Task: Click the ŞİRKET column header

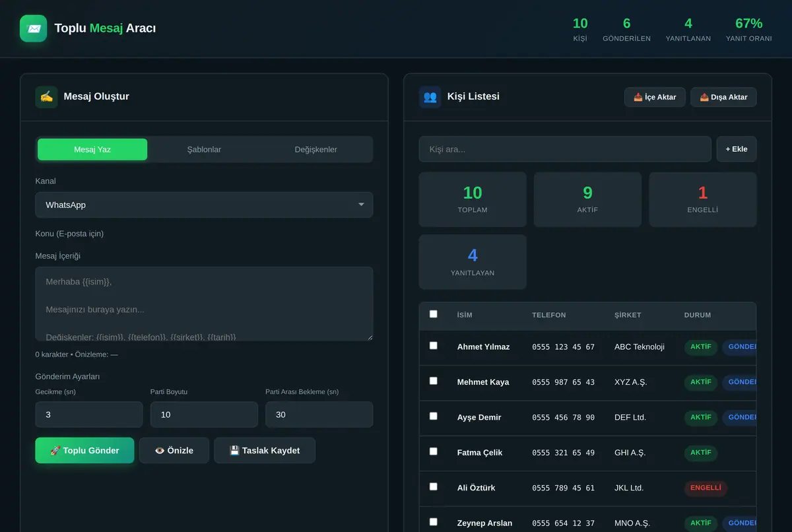Action: point(628,316)
